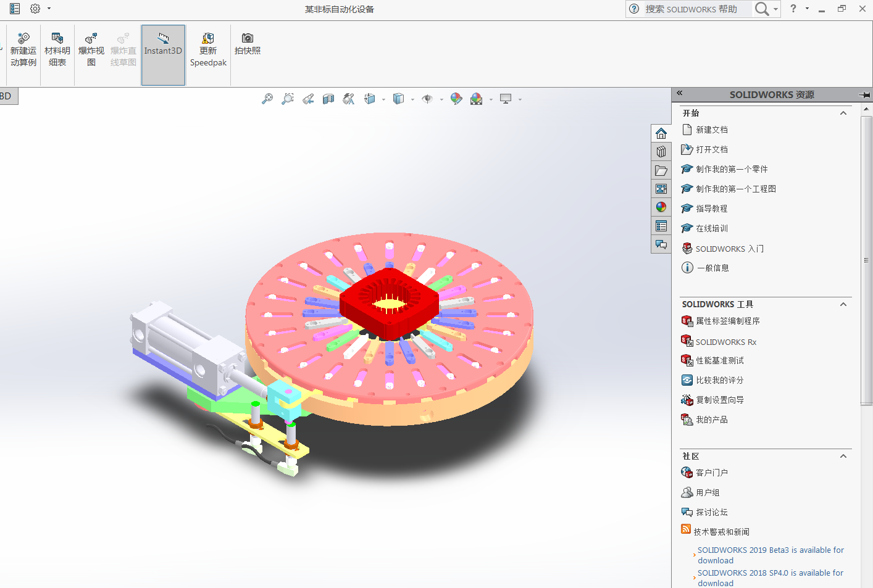Click the list icon left of the gear

(x=15, y=9)
